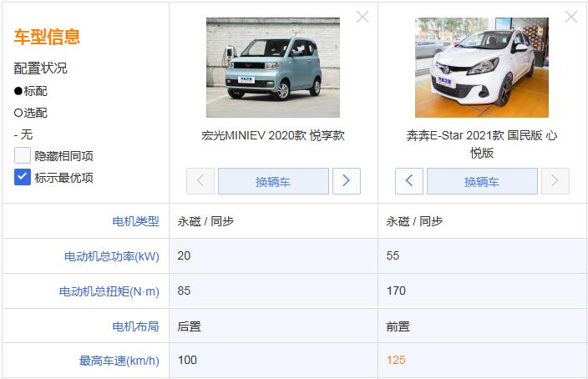Click next arrow under 奔奔E-Star

click(x=555, y=181)
